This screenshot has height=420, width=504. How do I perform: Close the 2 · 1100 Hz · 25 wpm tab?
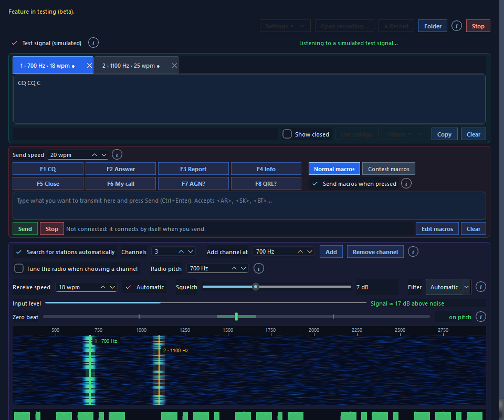point(174,66)
